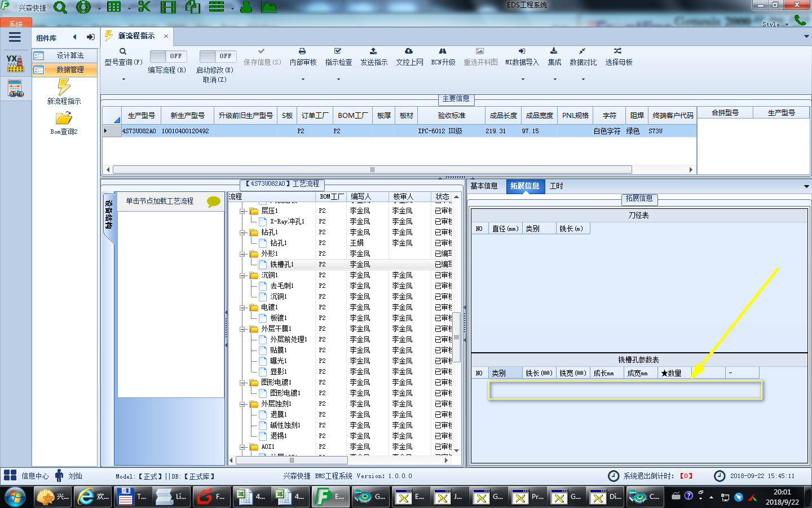Open the Style dropdown at top right
The height and width of the screenshot is (508, 812).
[x=775, y=24]
